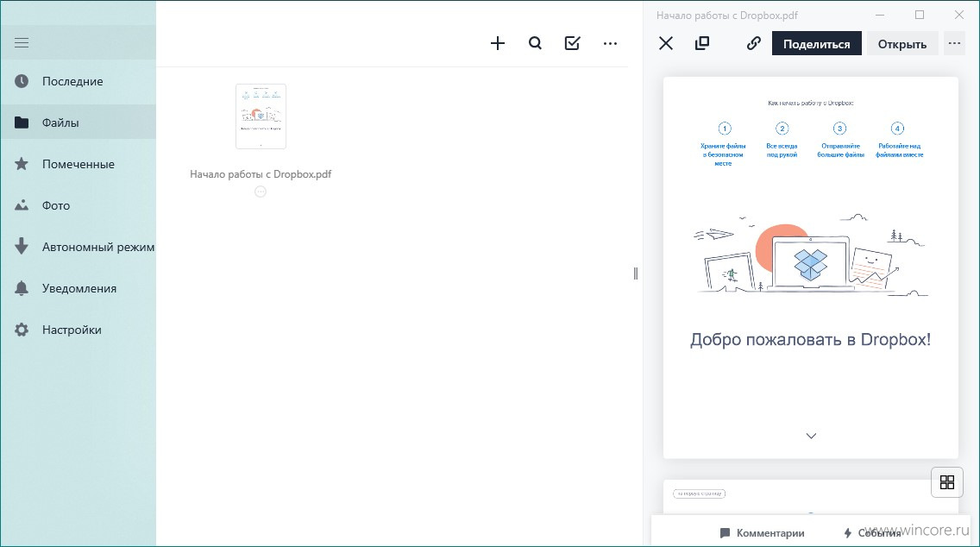The width and height of the screenshot is (980, 547).
Task: Minimize the Dropbox window
Action: coord(880,15)
